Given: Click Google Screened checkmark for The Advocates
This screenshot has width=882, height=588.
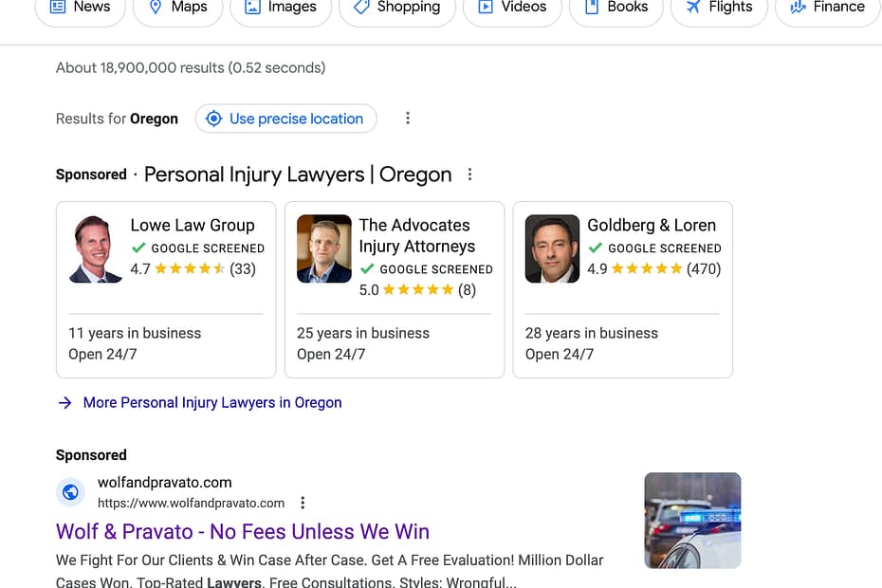Looking at the screenshot, I should [367, 269].
